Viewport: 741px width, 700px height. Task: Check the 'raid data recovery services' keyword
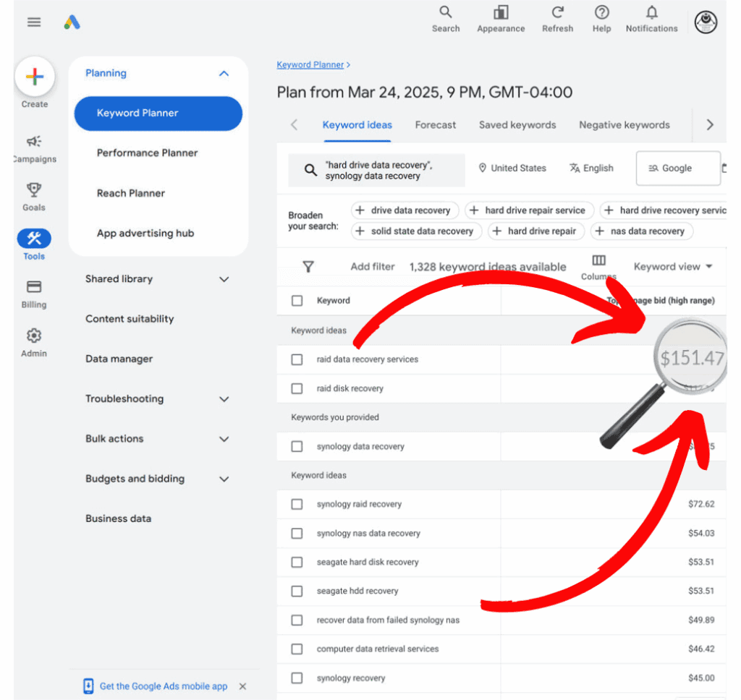coord(297,359)
